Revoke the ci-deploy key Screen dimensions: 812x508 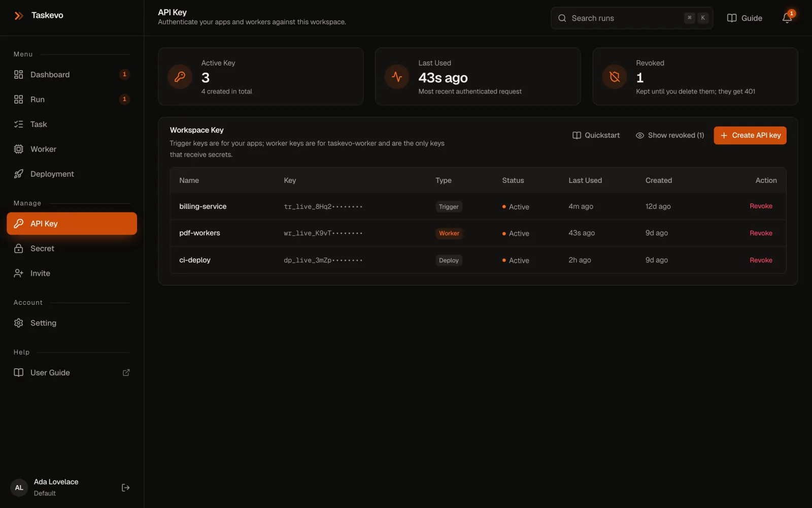(x=761, y=260)
